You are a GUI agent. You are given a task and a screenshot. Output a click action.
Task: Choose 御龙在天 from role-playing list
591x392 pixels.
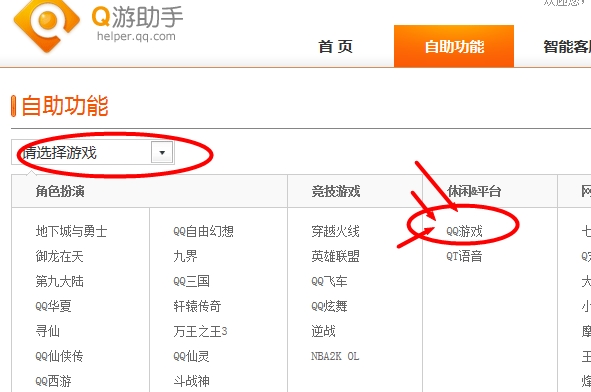point(59,256)
